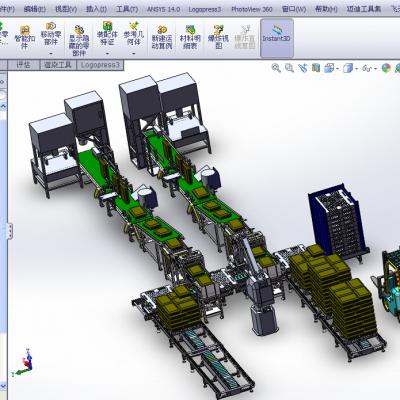Open New Motion Study (新建运动算例)
The width and height of the screenshot is (400, 400).
[162, 37]
